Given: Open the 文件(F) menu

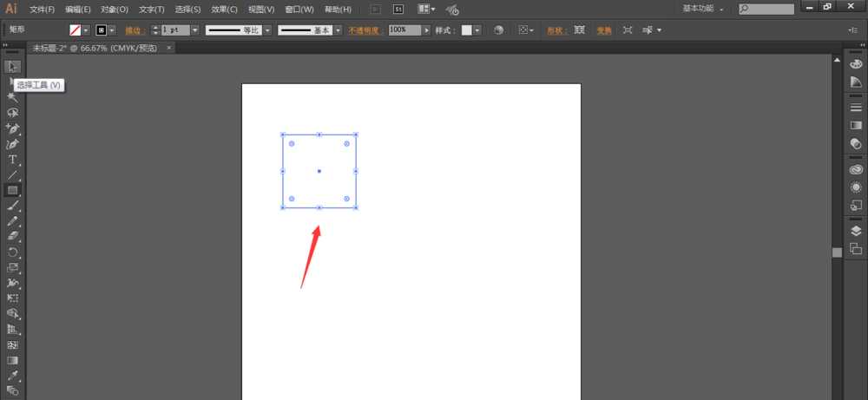Looking at the screenshot, I should 42,10.
